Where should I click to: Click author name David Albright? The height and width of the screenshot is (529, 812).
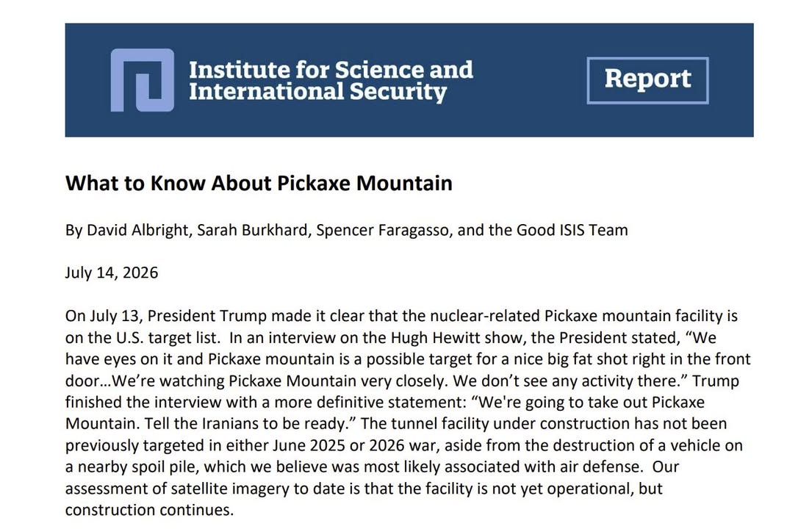pyautogui.click(x=137, y=230)
